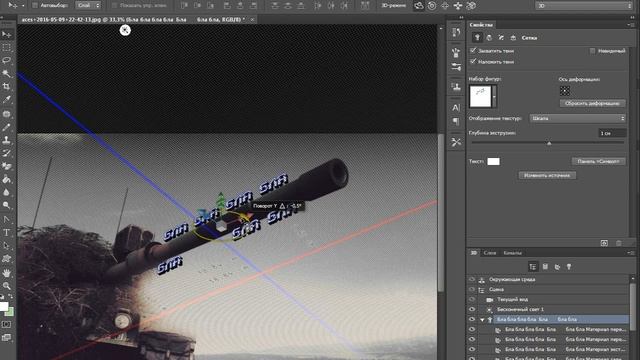This screenshot has height=360, width=640.
Task: Select the Eyedropper tool
Action: (x=7, y=100)
